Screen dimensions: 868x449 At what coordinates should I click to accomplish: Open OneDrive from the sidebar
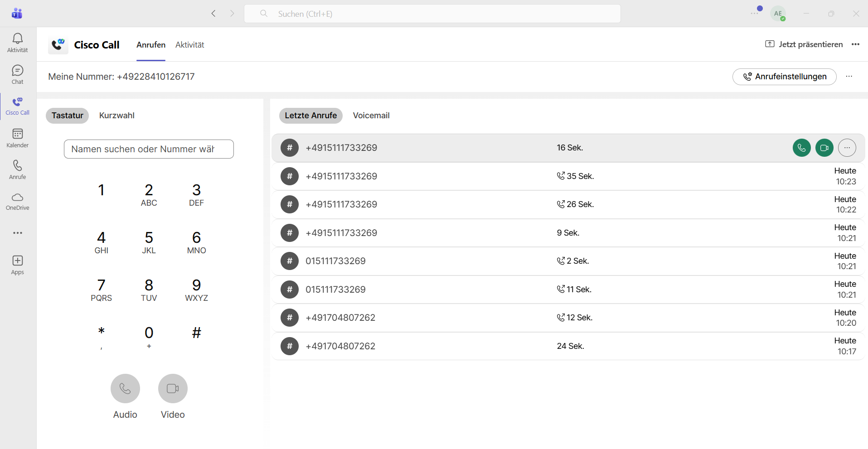[17, 201]
